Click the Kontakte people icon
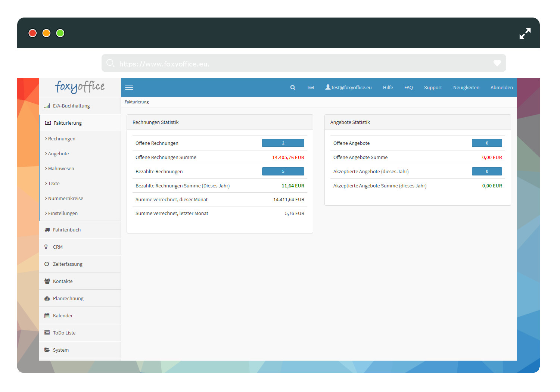The height and width of the screenshot is (392, 560). tap(47, 281)
